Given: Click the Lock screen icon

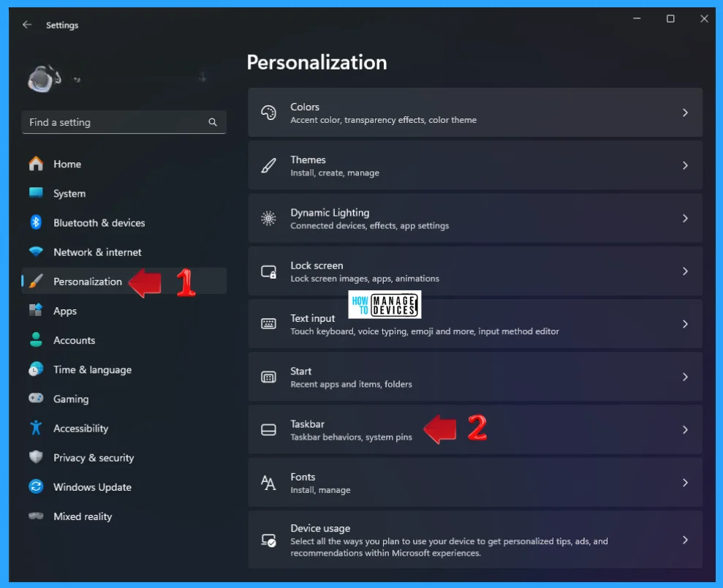Looking at the screenshot, I should [268, 271].
